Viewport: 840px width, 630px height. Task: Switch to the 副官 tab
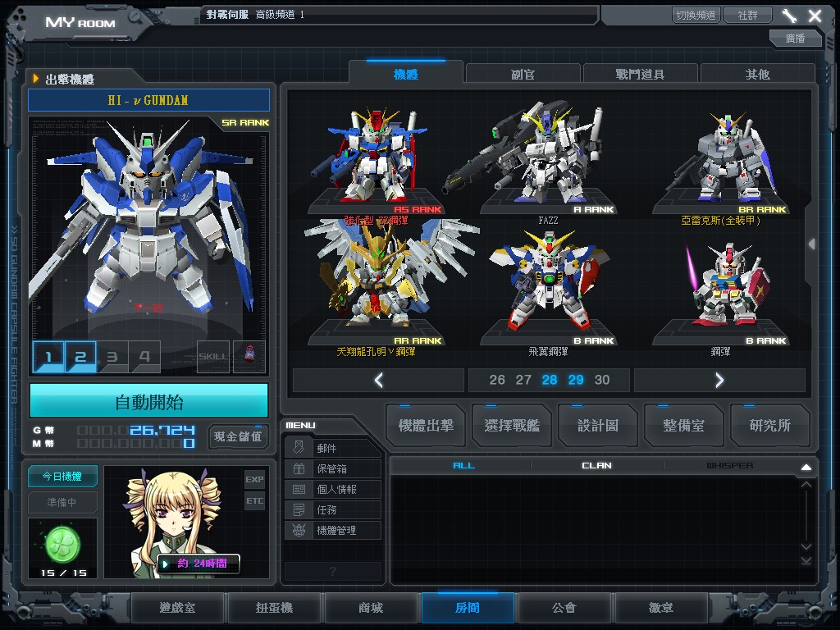click(x=523, y=74)
